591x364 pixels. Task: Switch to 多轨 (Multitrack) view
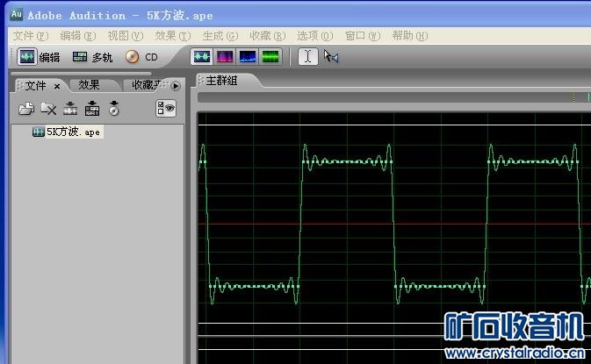click(92, 57)
